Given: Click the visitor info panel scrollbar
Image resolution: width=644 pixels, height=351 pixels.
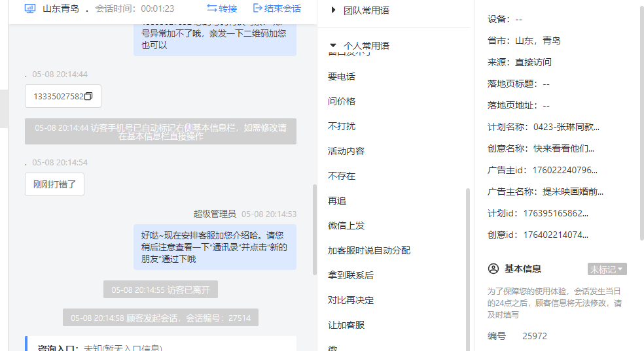Looking at the screenshot, I should coord(642,123).
